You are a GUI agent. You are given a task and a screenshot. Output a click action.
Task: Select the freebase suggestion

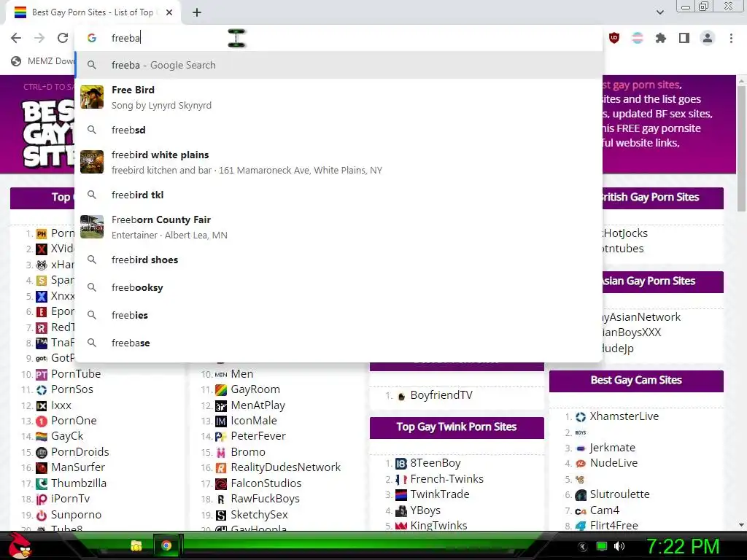(x=338, y=343)
